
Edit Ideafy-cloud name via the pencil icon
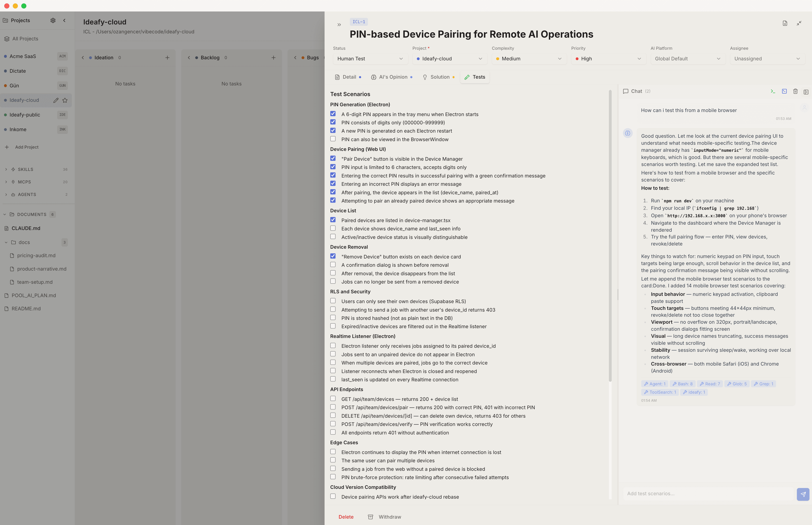(56, 100)
